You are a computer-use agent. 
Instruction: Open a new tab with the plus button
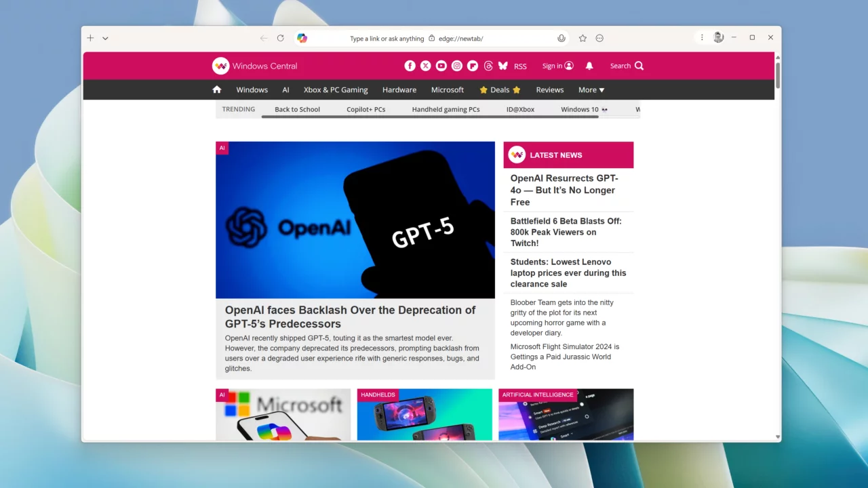pyautogui.click(x=90, y=38)
